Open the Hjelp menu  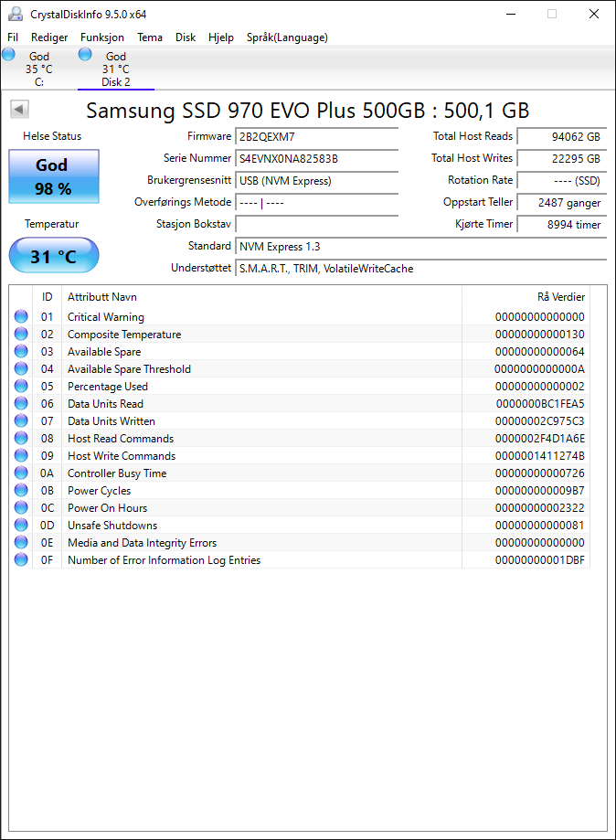(221, 37)
